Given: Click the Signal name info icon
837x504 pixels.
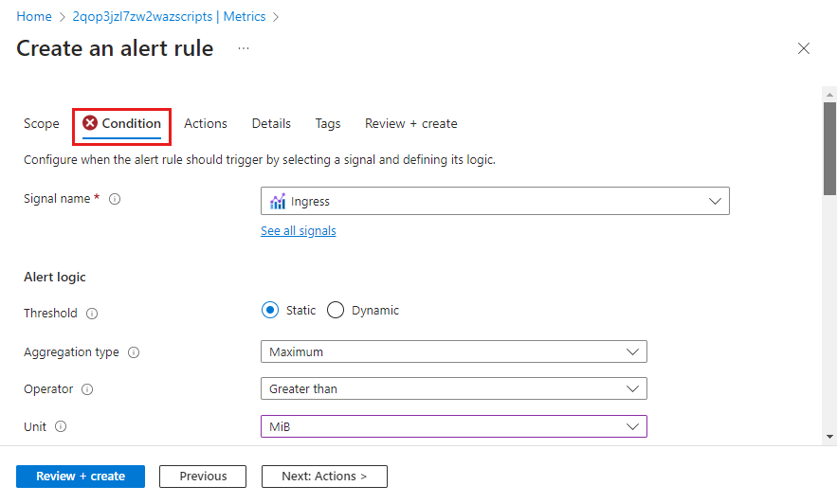Looking at the screenshot, I should [x=115, y=199].
